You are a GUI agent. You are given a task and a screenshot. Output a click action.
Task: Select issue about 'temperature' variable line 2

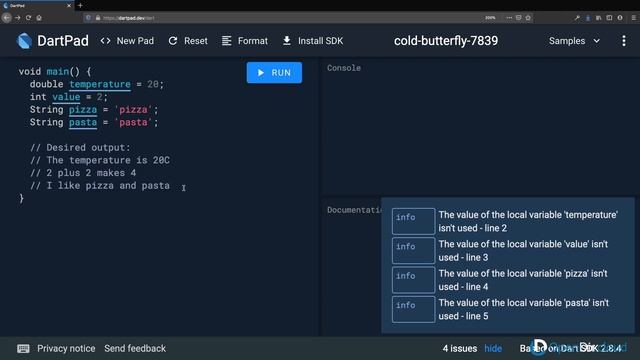(505, 221)
